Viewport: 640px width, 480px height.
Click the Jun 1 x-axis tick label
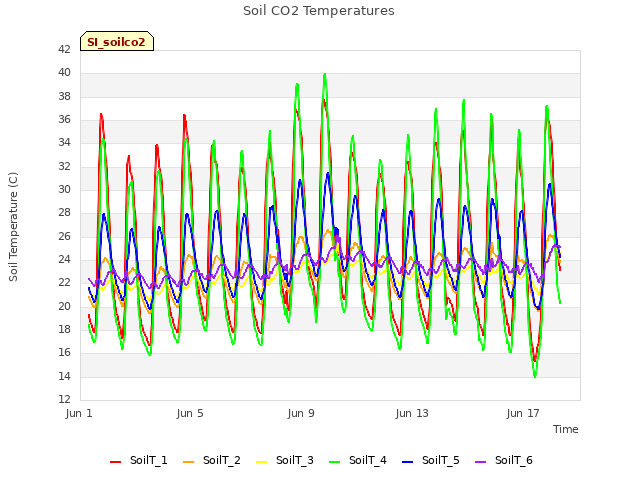[x=79, y=413]
